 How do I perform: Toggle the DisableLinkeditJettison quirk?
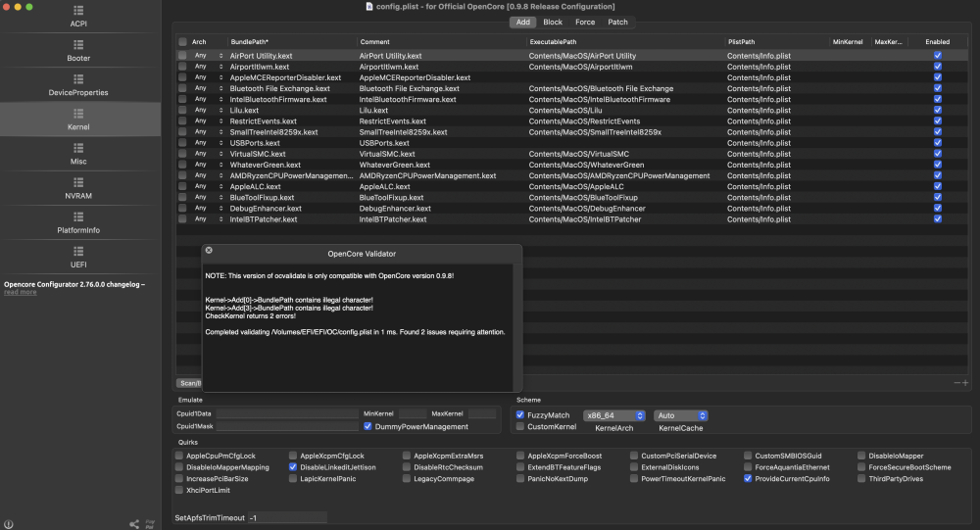tap(293, 467)
